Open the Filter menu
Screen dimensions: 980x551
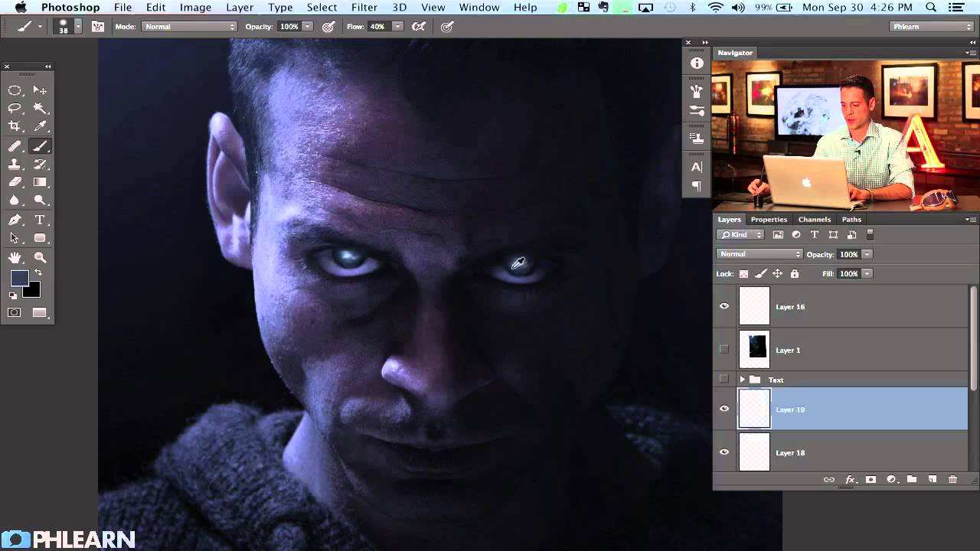click(x=364, y=7)
